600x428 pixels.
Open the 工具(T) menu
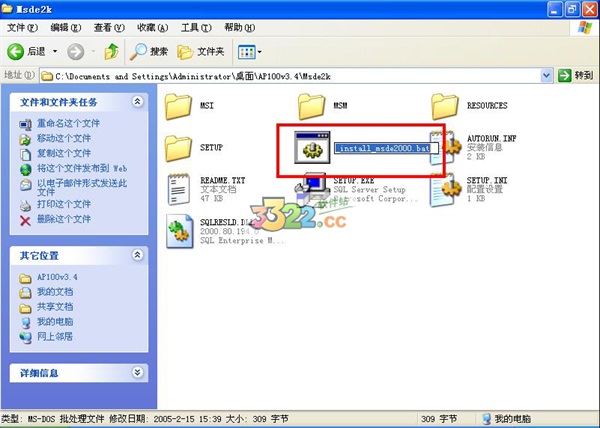coord(196,28)
